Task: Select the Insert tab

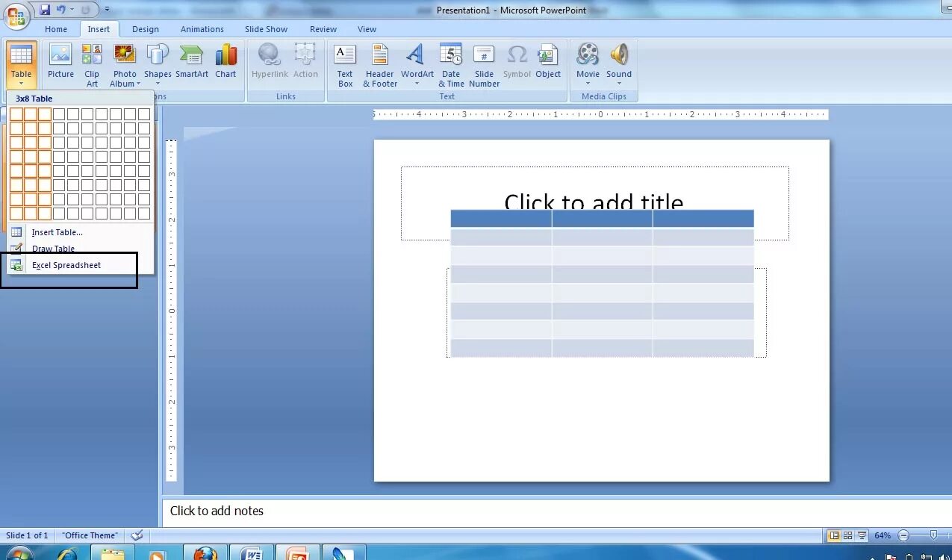Action: (x=99, y=29)
